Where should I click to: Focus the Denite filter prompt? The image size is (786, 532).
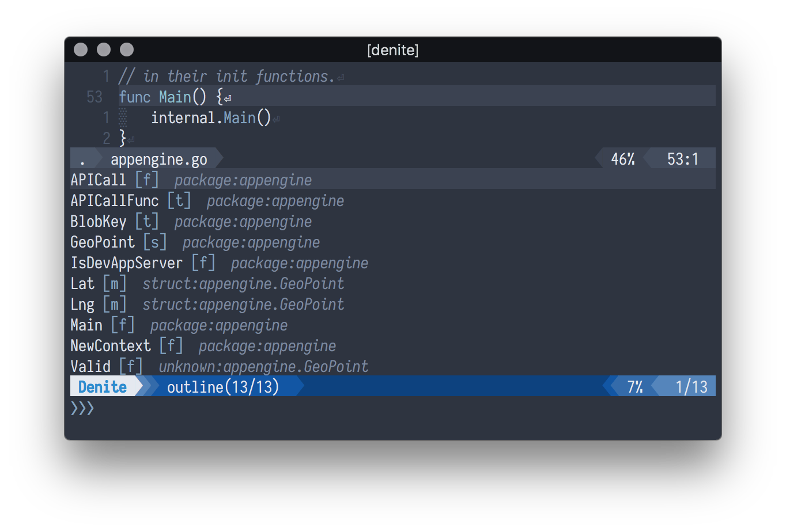[230, 408]
